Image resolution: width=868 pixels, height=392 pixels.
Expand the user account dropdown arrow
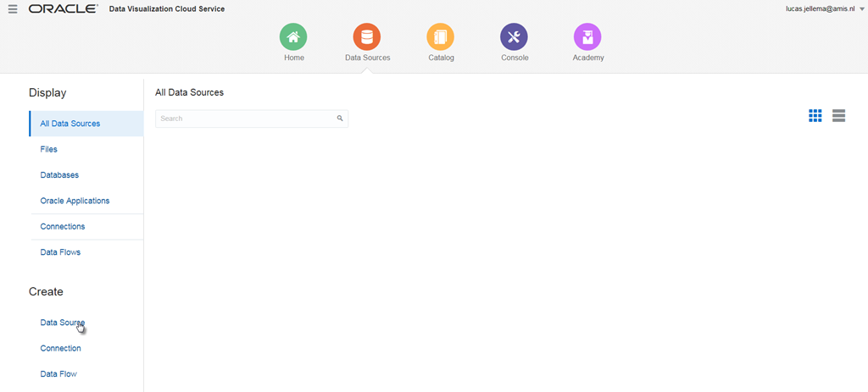pyautogui.click(x=862, y=9)
